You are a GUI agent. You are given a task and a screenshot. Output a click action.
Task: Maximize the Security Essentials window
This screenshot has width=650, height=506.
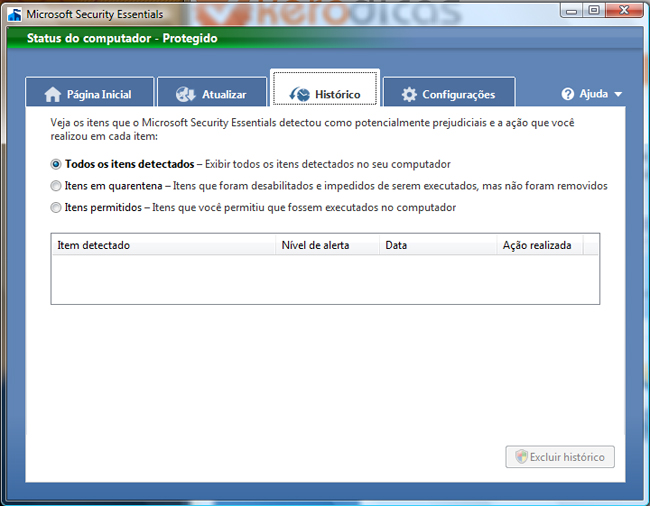(x=594, y=10)
